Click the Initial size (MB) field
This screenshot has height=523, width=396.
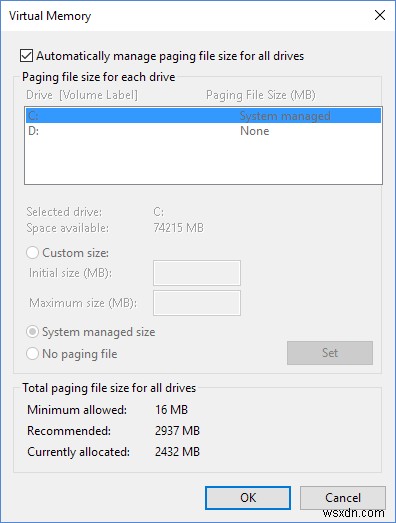click(x=197, y=273)
